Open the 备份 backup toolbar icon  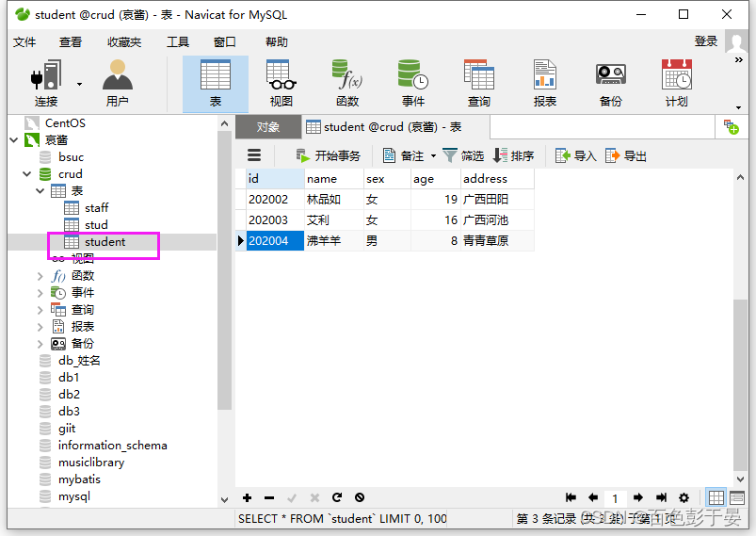click(611, 84)
